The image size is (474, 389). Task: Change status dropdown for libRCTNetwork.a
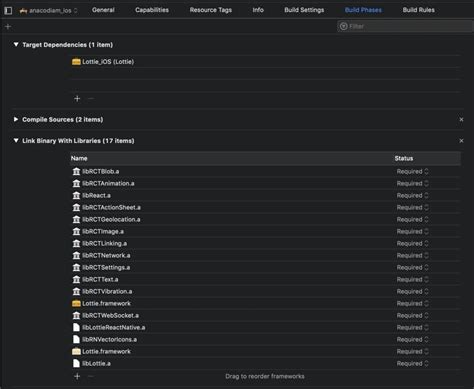click(412, 255)
